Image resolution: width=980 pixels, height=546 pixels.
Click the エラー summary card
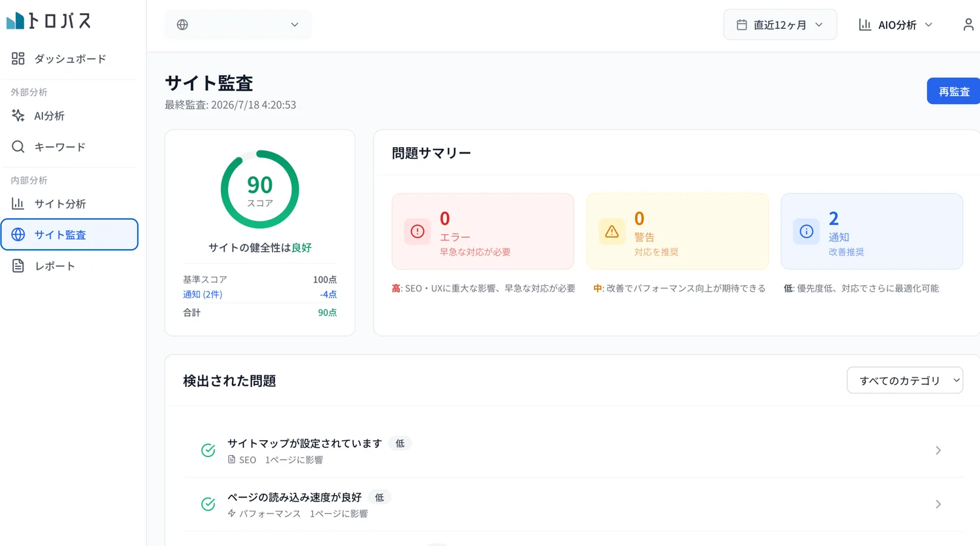coord(483,231)
